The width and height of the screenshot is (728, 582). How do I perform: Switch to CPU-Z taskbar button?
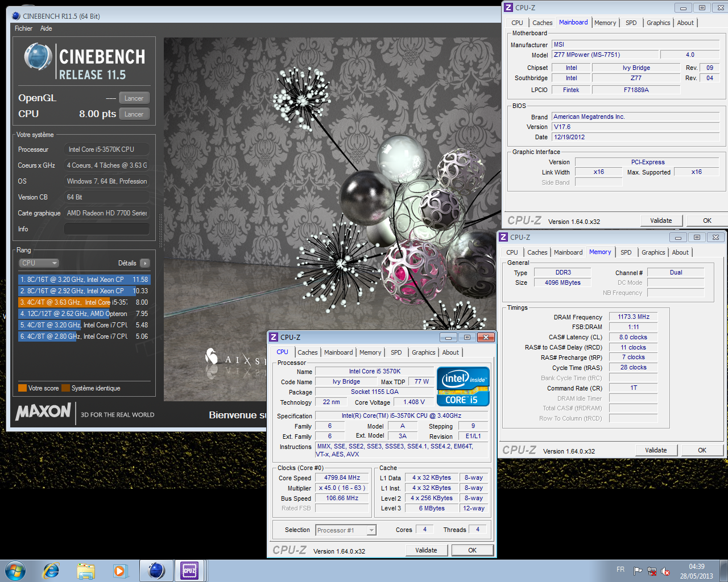189,571
